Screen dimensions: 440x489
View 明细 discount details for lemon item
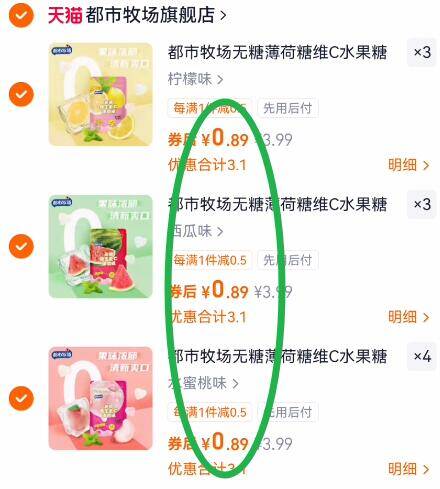click(409, 165)
